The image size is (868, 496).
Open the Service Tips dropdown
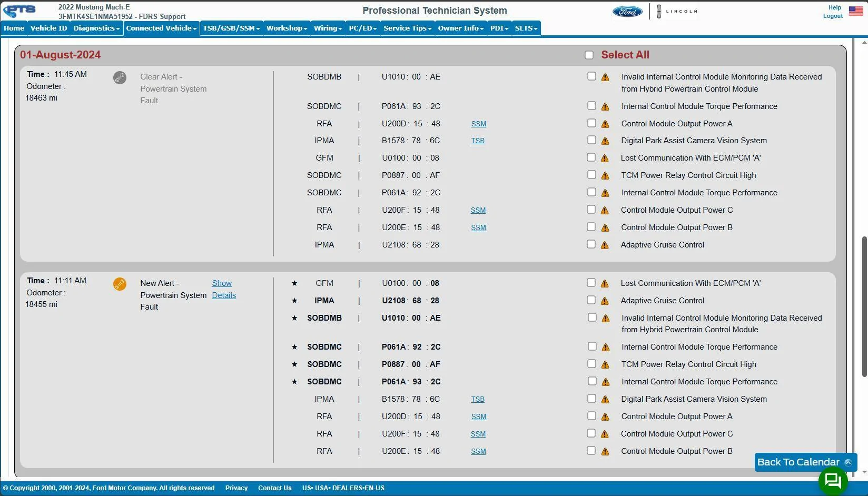coord(407,28)
